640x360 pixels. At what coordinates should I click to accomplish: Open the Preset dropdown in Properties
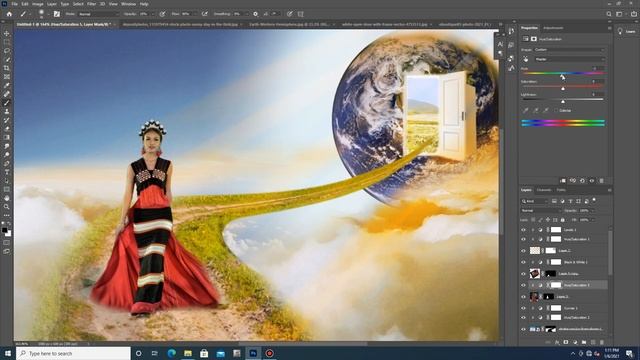point(569,50)
